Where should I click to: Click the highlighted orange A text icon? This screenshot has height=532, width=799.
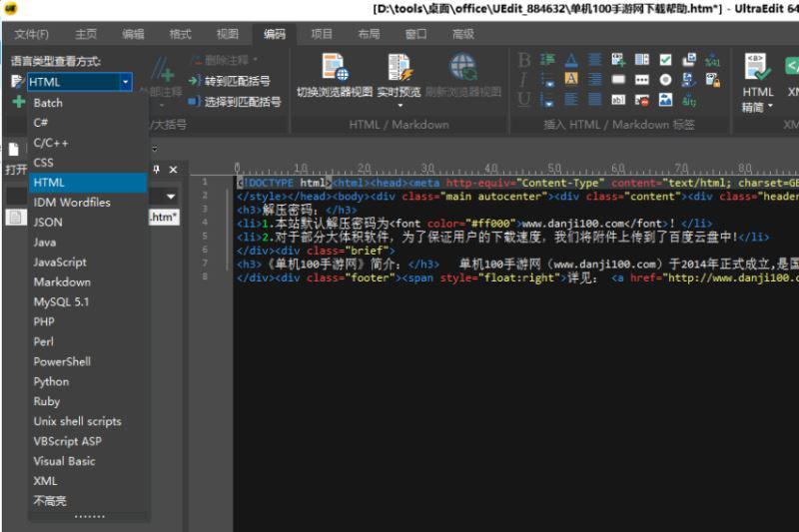(571, 79)
